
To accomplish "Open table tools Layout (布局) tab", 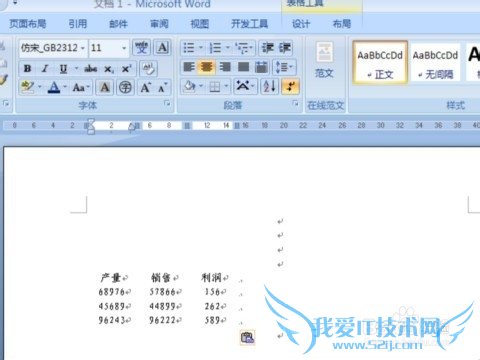I will [x=342, y=24].
